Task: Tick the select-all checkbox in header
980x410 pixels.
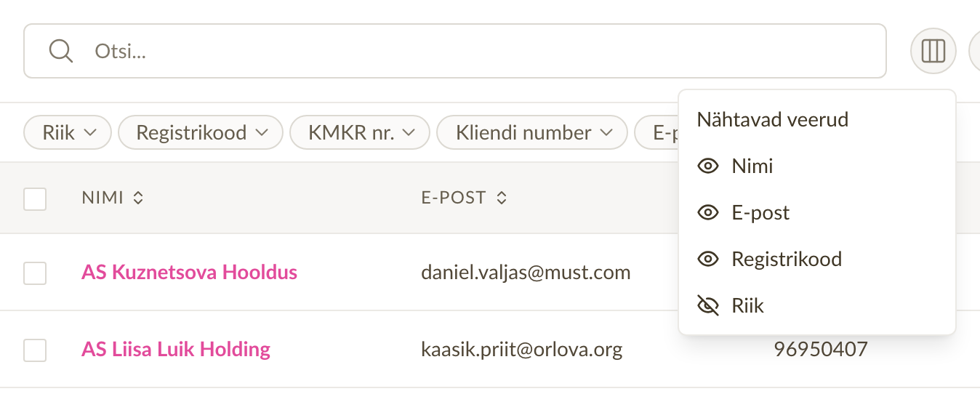Action: (35, 198)
